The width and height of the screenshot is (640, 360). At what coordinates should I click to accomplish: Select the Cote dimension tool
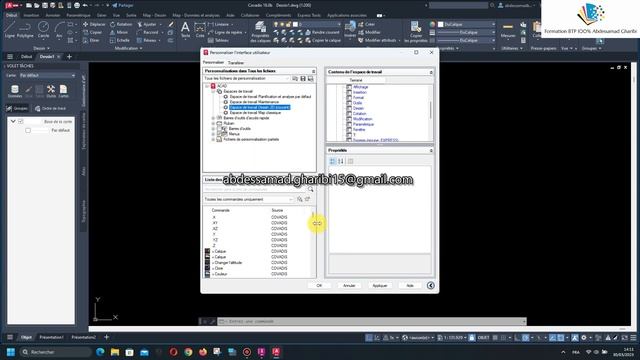[200, 30]
